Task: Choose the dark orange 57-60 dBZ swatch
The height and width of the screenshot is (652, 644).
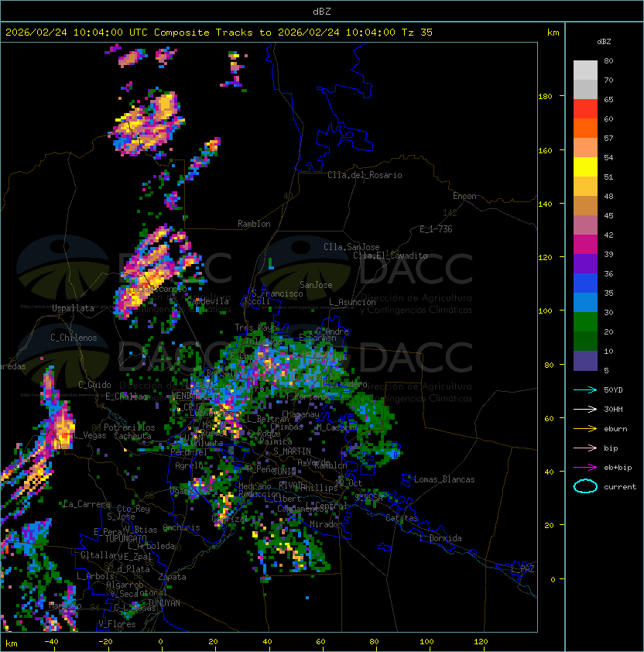Action: tap(585, 129)
